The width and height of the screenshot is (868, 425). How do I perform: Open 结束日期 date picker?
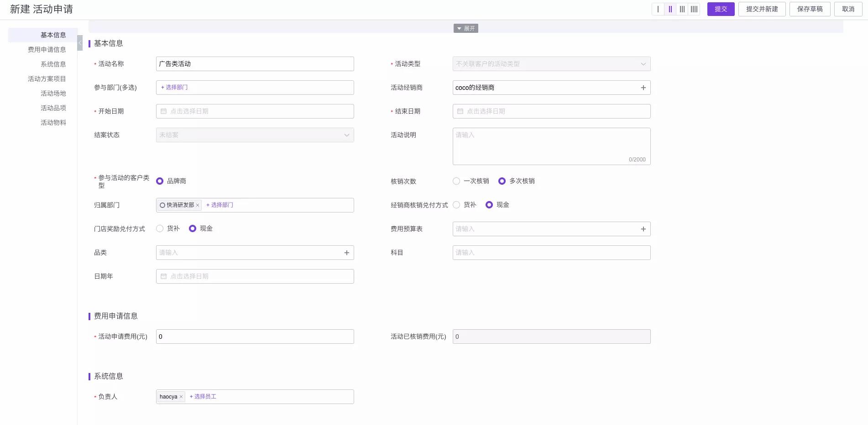[551, 111]
